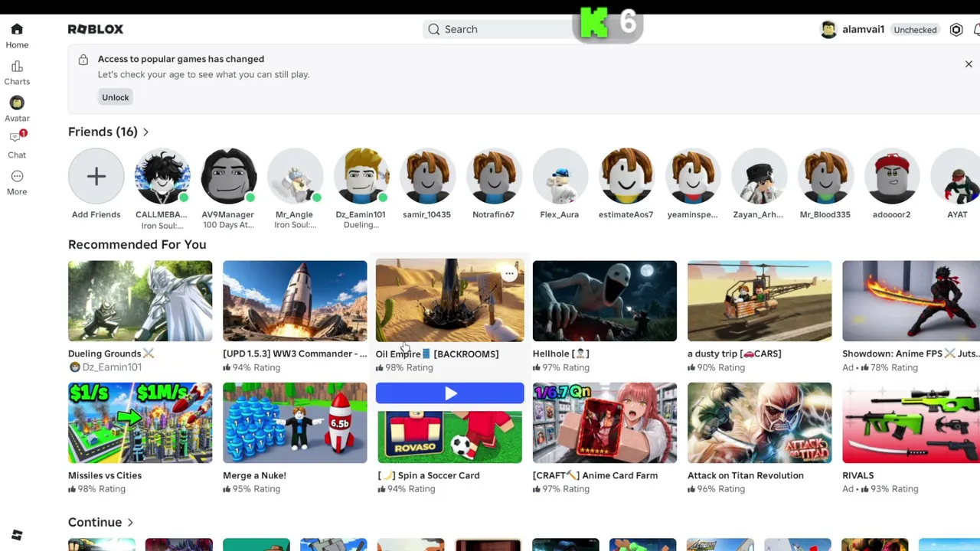The height and width of the screenshot is (551, 980).
Task: Click the Add Friends plus button
Action: pos(96,177)
